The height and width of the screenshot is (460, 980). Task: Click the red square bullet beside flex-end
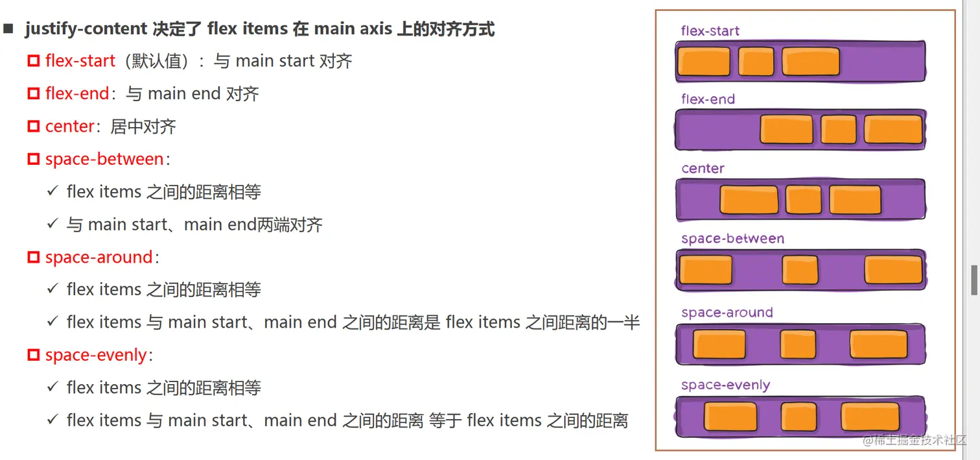pos(34,94)
